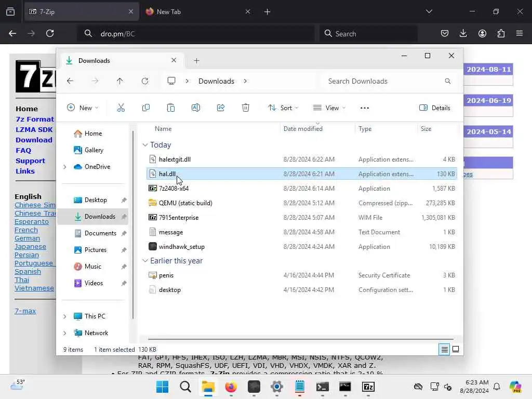Switch to large thumbnails view icon
532x399 pixels.
(x=456, y=349)
